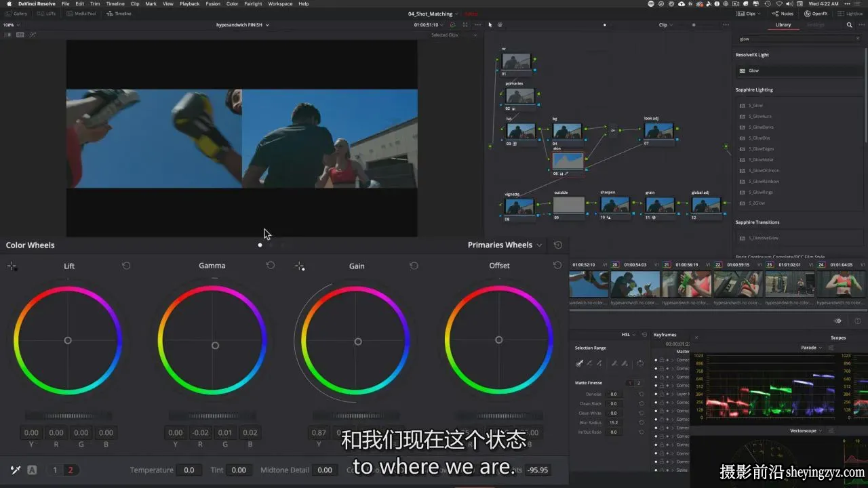This screenshot has width=868, height=488.
Task: Toggle the Lightbox view
Action: (x=850, y=14)
